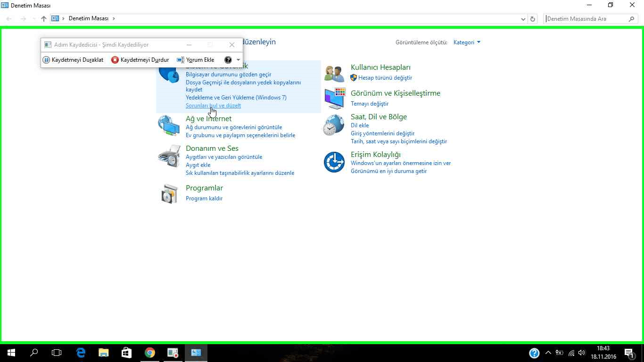Click Windows'un ayarları önermesine izin ver
The height and width of the screenshot is (362, 644).
pyautogui.click(x=401, y=163)
